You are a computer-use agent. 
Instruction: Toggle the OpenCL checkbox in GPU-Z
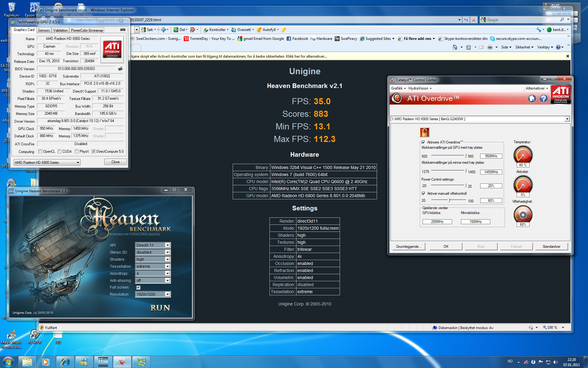(x=40, y=151)
